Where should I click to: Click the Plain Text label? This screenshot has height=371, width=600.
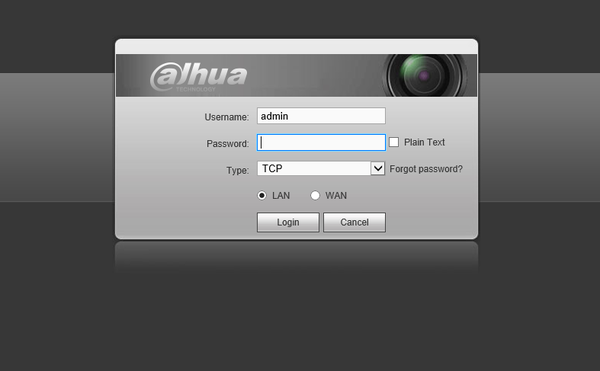coord(424,142)
